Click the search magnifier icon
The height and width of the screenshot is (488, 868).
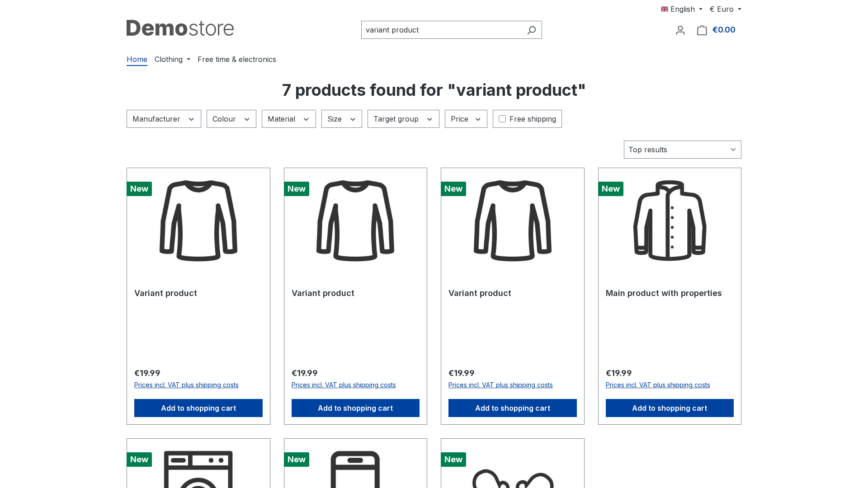coord(531,30)
